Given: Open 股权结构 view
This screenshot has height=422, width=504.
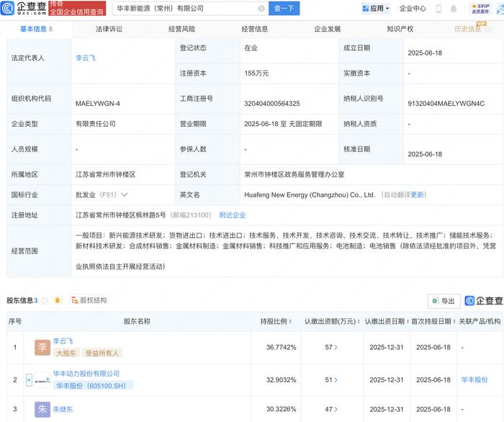Looking at the screenshot, I should (x=89, y=300).
